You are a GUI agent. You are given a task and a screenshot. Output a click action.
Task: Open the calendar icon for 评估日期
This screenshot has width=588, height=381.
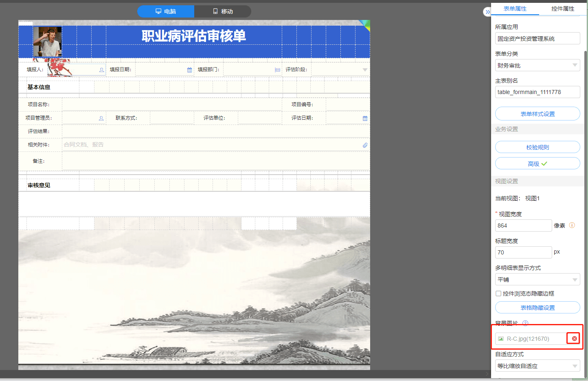tap(365, 118)
